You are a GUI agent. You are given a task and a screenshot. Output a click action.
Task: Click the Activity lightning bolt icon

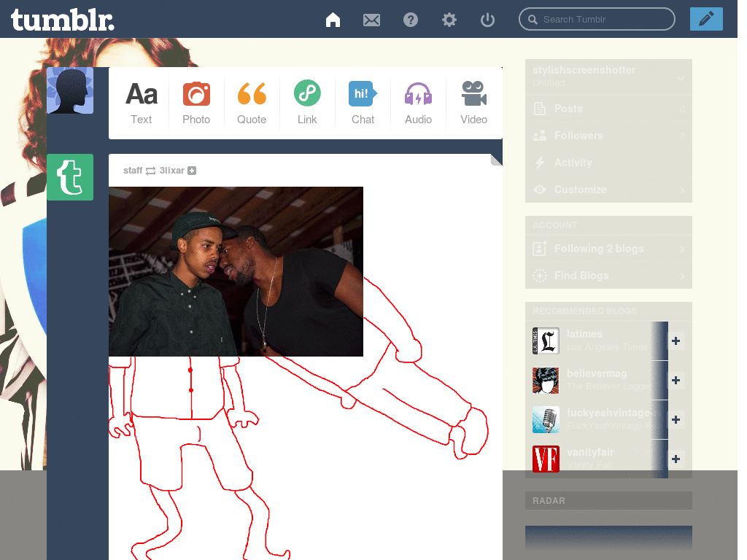pyautogui.click(x=540, y=163)
